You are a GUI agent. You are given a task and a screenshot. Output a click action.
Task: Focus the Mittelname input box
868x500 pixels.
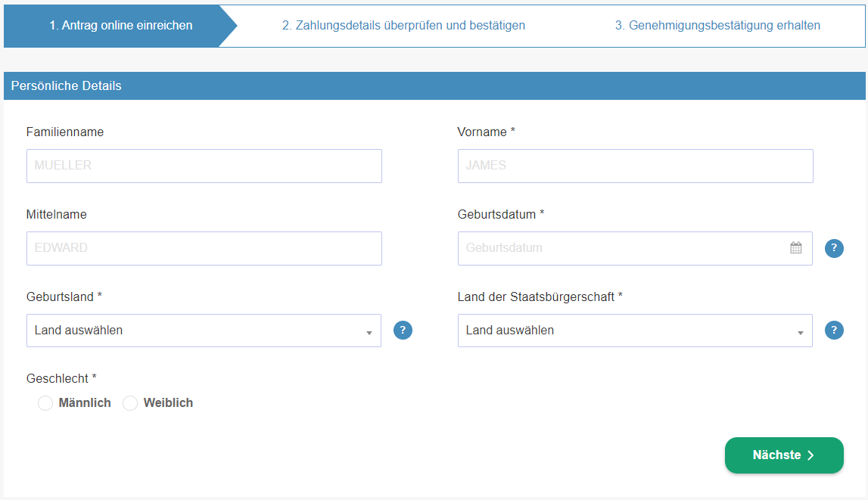click(x=204, y=248)
